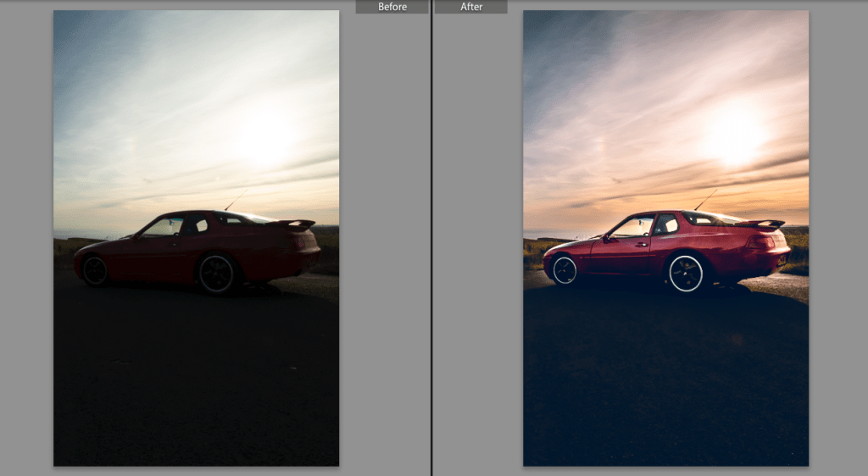Click the dark foreground road in the After photo
Screen dimensions: 868x476
coord(665,381)
